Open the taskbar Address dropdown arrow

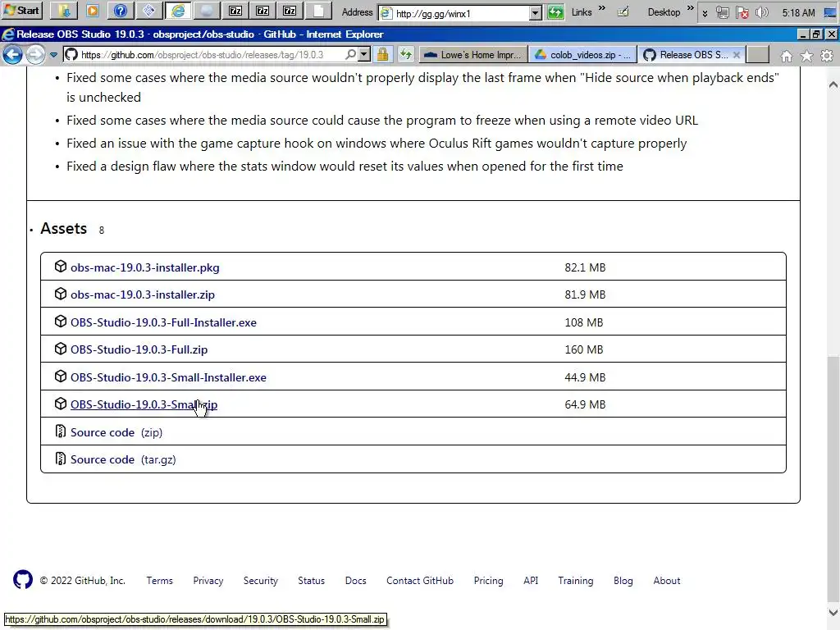click(535, 13)
